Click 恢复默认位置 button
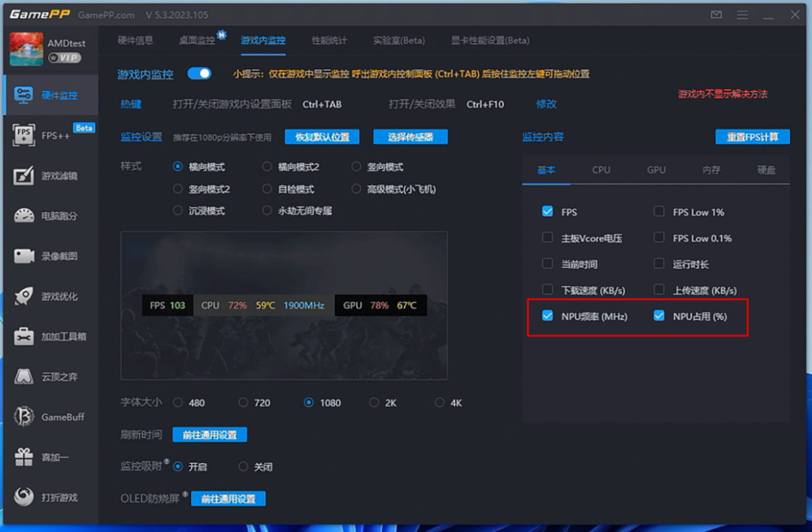The height and width of the screenshot is (532, 812). click(322, 137)
